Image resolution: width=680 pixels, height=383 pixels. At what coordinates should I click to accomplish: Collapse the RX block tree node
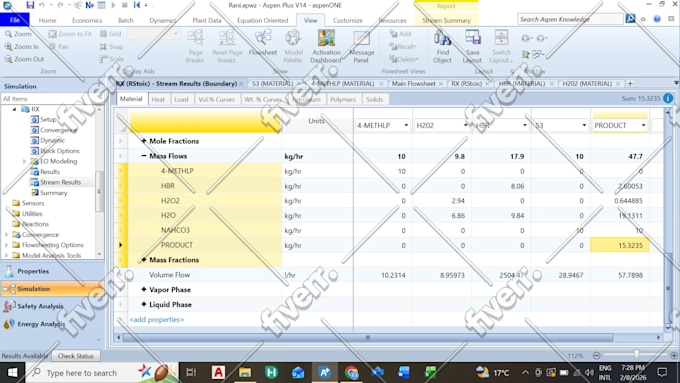14,109
